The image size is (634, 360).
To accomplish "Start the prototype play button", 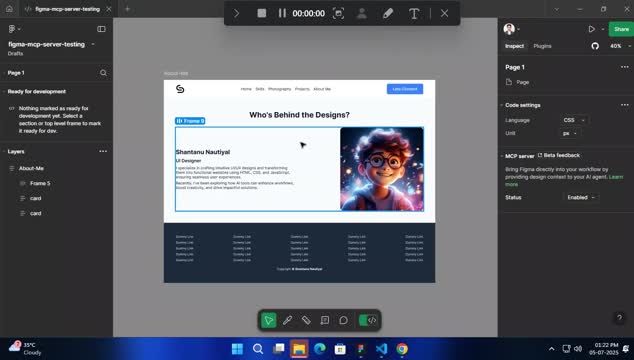I will tap(592, 29).
